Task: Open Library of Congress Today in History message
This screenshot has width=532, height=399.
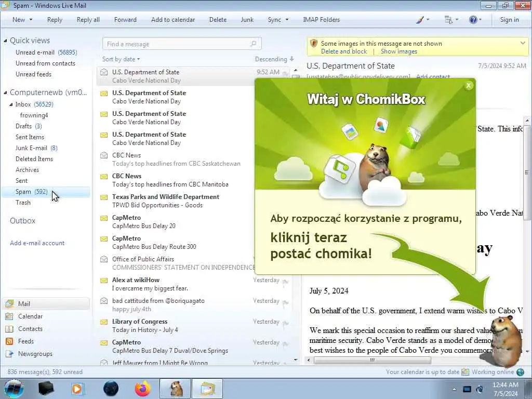Action: coord(194,326)
